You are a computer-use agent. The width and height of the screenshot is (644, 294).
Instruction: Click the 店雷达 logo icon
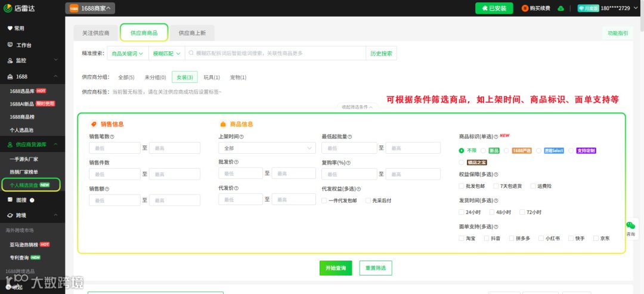[8, 8]
